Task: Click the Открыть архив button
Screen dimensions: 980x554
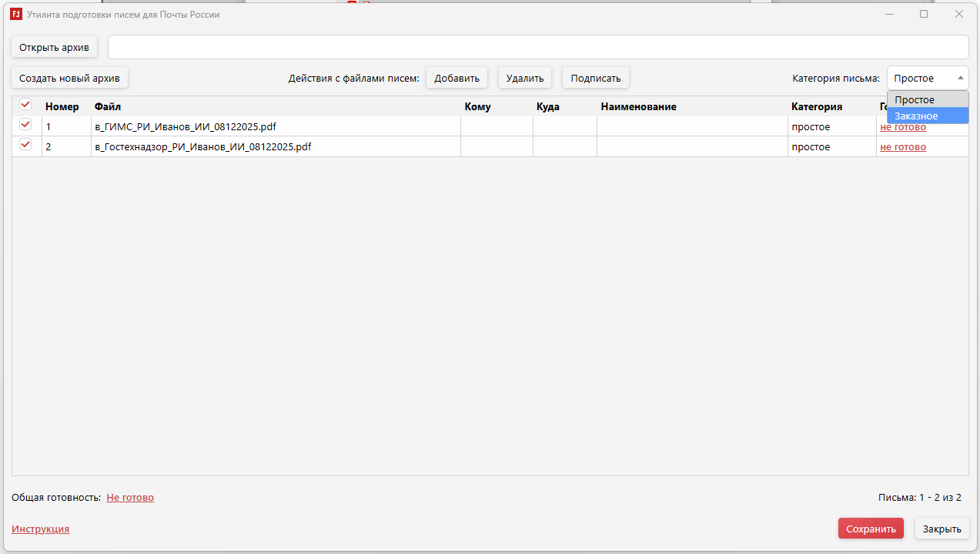Action: coord(54,47)
